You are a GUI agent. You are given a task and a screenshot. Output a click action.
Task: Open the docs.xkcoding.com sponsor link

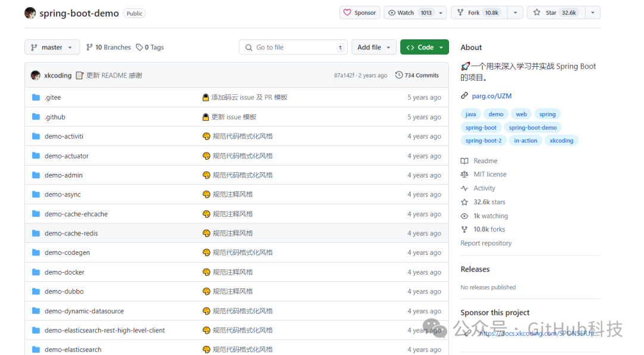(539, 334)
